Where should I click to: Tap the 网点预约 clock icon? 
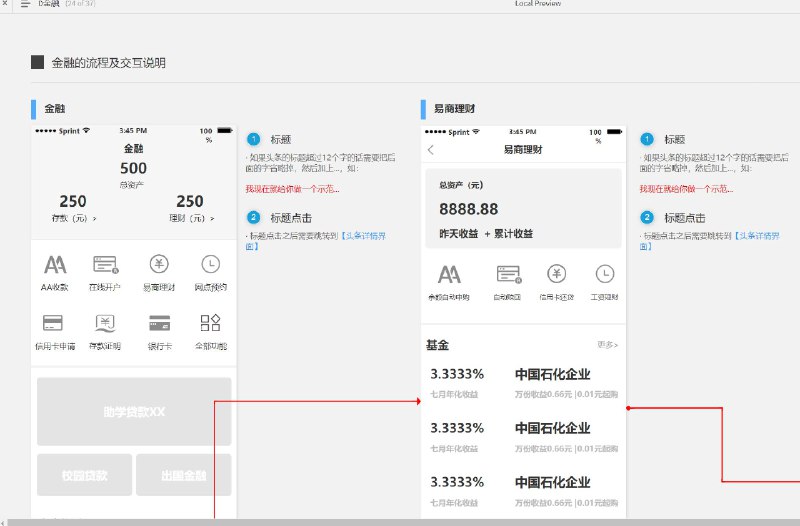pos(211,264)
